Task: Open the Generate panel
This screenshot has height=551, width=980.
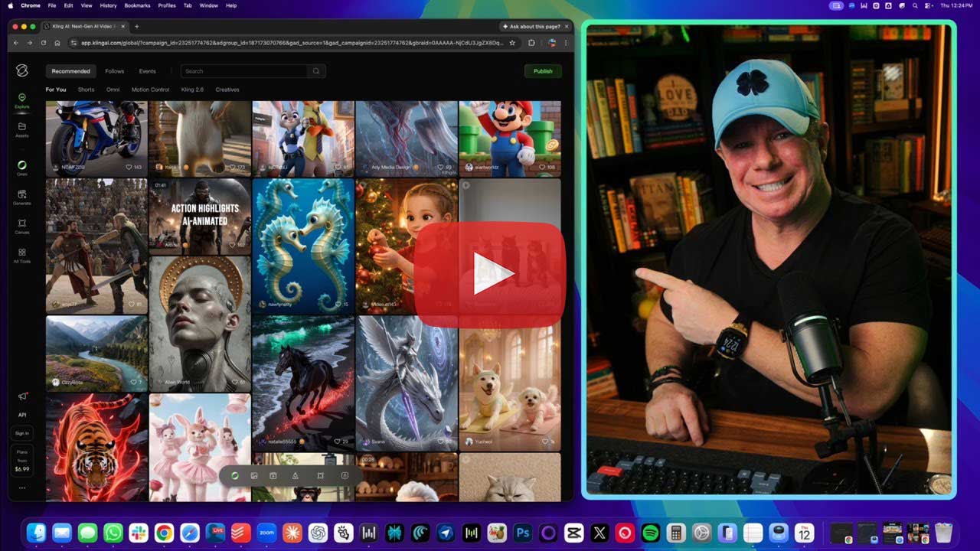Action: 22,197
